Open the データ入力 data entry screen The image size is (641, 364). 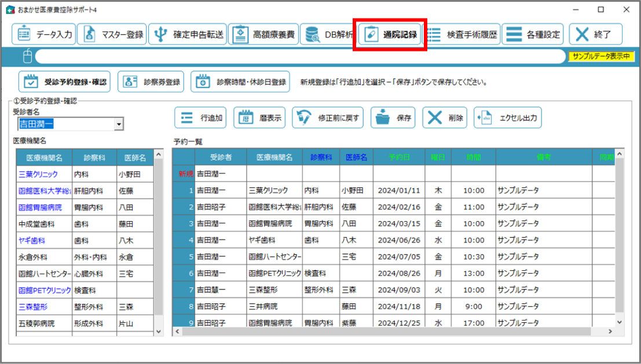tap(45, 34)
